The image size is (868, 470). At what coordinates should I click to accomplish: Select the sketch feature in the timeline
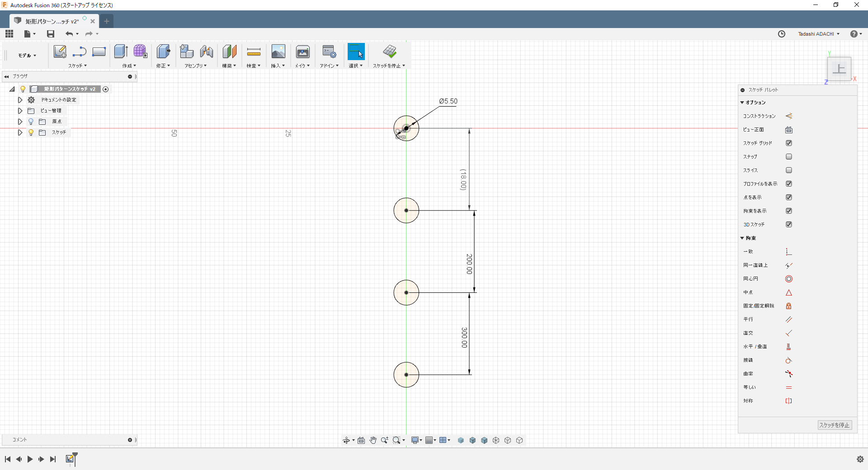point(70,459)
